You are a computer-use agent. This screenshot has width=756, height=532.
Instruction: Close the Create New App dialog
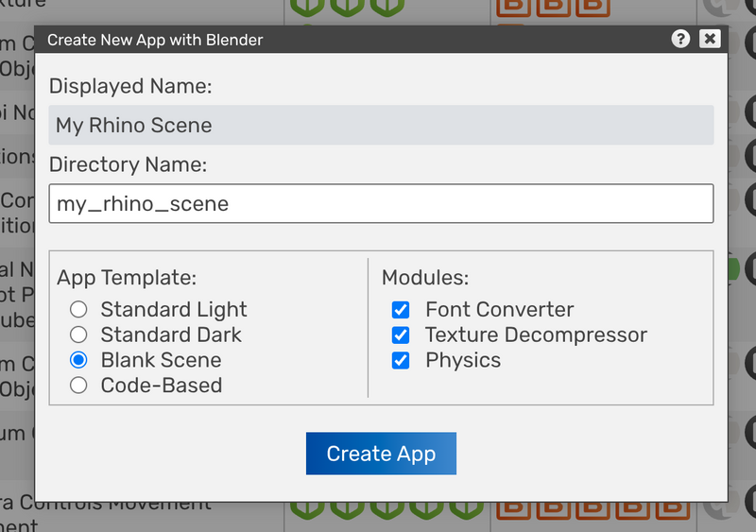[x=710, y=39]
